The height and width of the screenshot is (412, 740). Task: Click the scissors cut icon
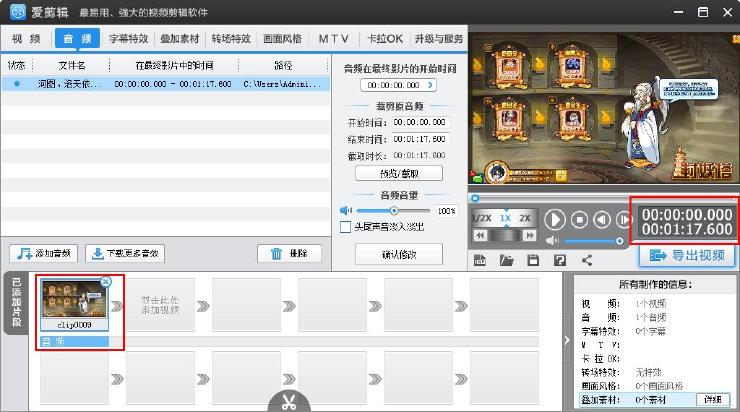pos(289,402)
